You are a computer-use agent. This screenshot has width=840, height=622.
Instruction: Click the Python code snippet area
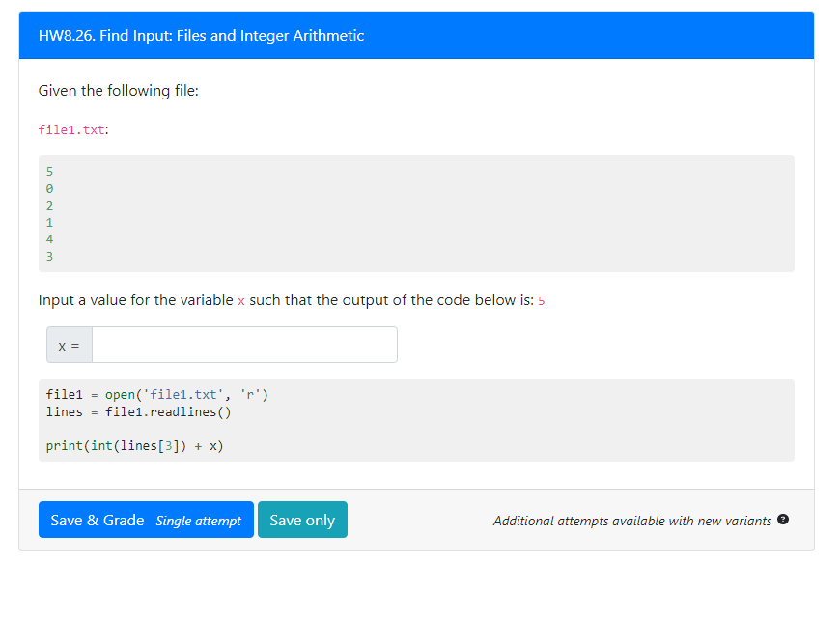[x=417, y=419]
